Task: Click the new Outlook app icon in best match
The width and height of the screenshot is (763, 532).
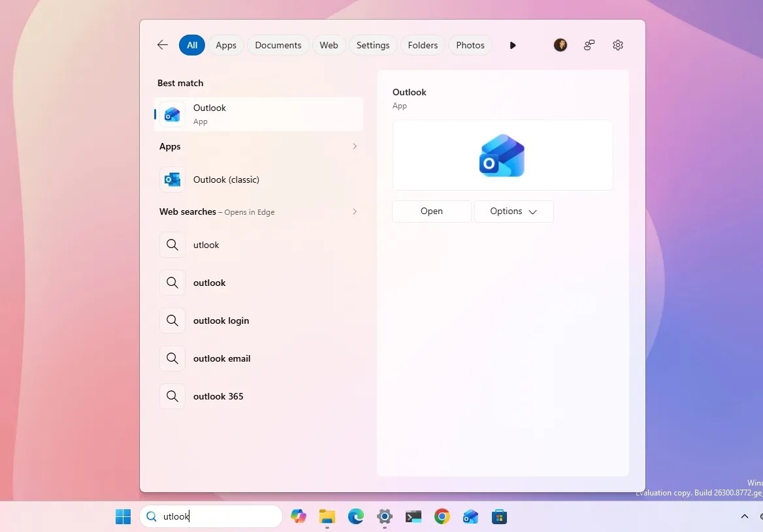Action: 172,114
